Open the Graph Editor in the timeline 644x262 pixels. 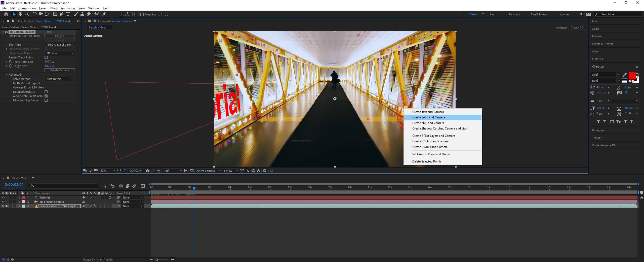(x=143, y=186)
